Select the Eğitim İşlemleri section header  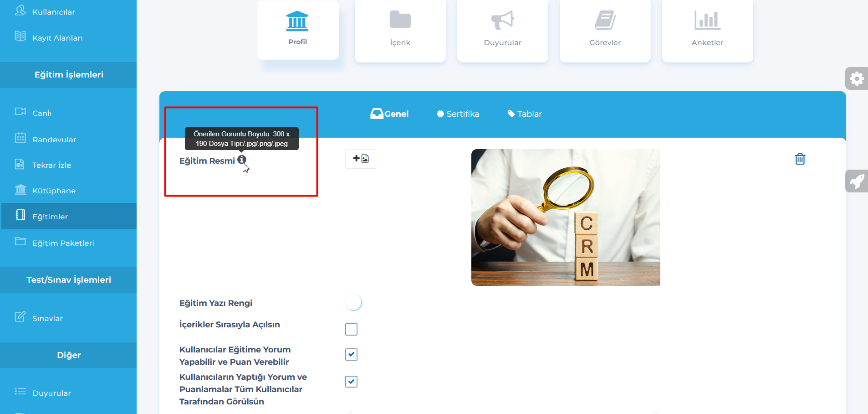click(x=68, y=75)
